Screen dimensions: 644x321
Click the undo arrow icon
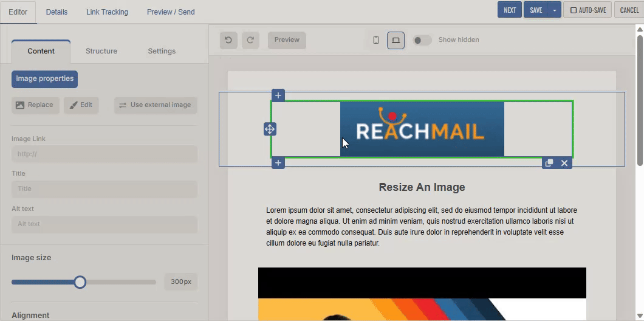pos(229,40)
